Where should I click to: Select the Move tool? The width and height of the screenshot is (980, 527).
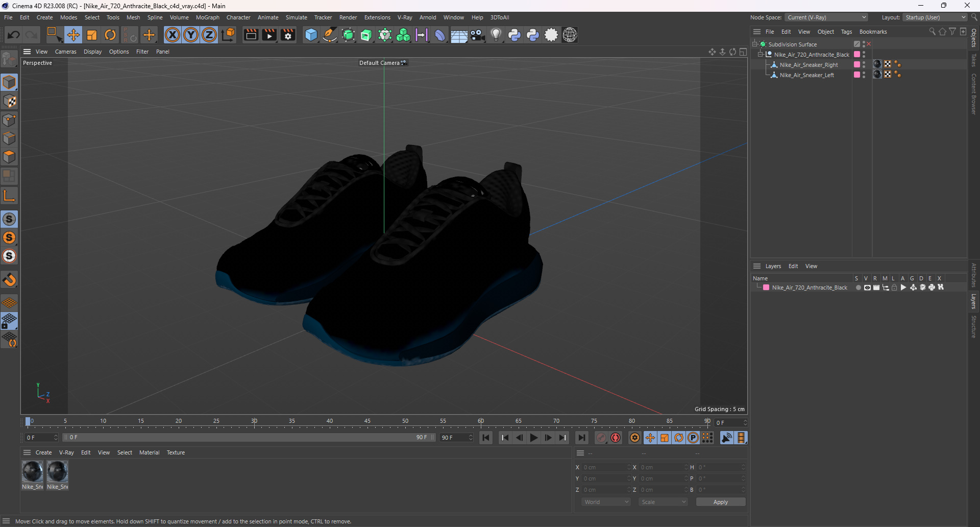[73, 35]
